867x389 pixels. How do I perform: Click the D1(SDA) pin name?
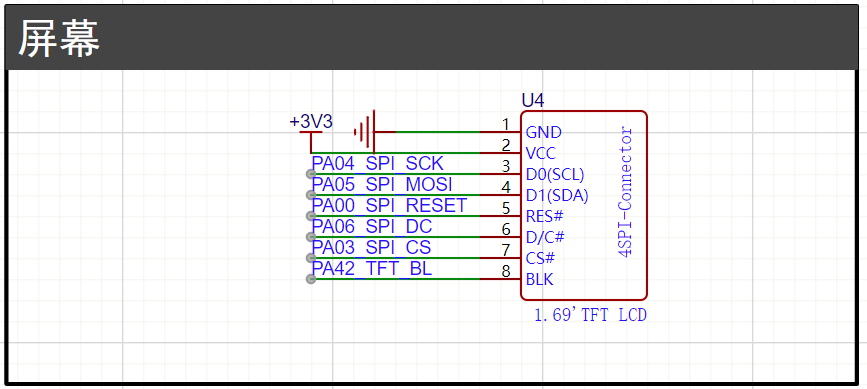click(557, 196)
